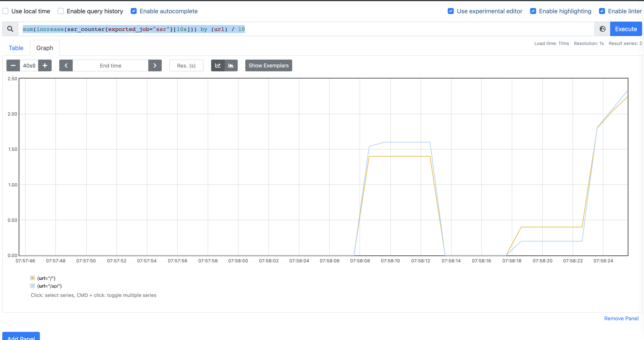
Task: Click the Res. (s) resolution input
Action: [x=186, y=65]
